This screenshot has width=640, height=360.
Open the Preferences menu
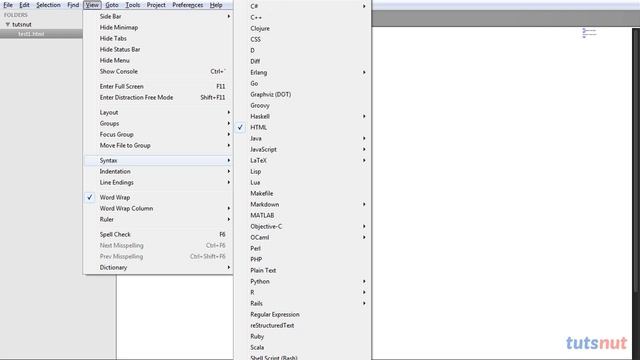[x=187, y=5]
